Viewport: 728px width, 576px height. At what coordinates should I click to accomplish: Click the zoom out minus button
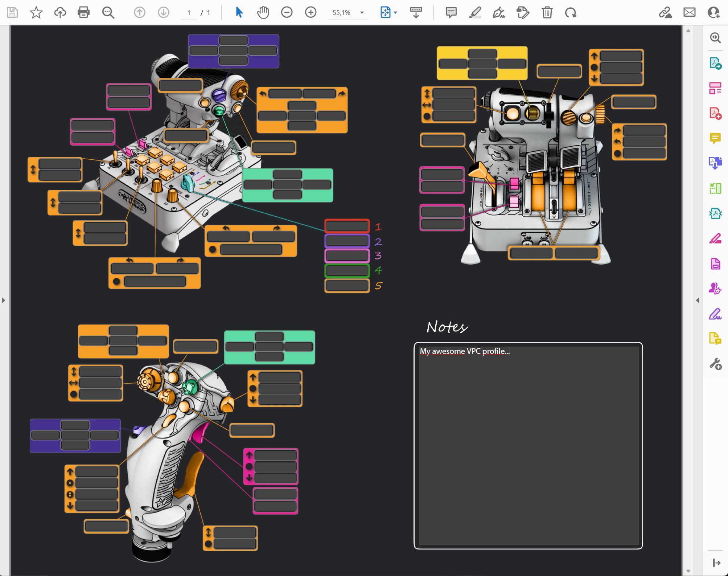287,13
